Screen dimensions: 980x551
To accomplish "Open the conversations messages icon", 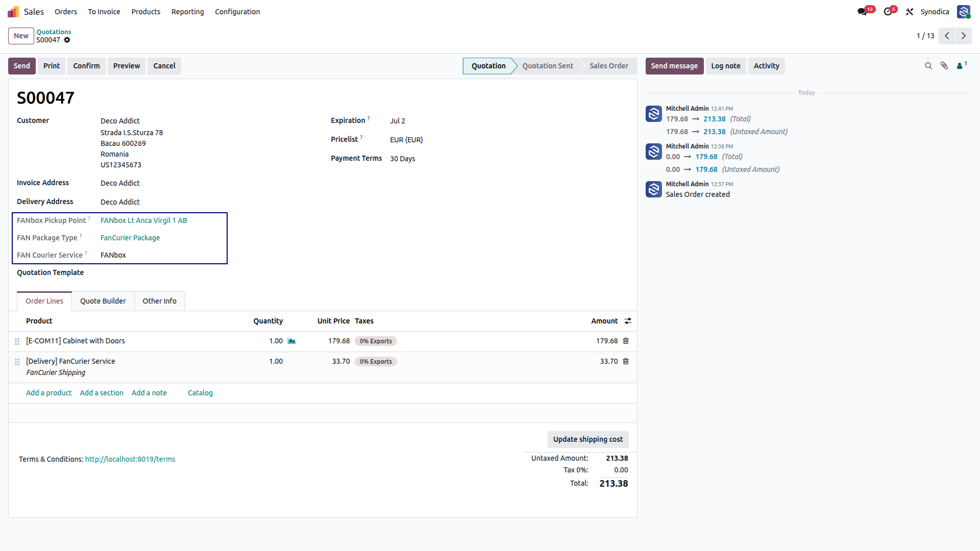I will (862, 11).
